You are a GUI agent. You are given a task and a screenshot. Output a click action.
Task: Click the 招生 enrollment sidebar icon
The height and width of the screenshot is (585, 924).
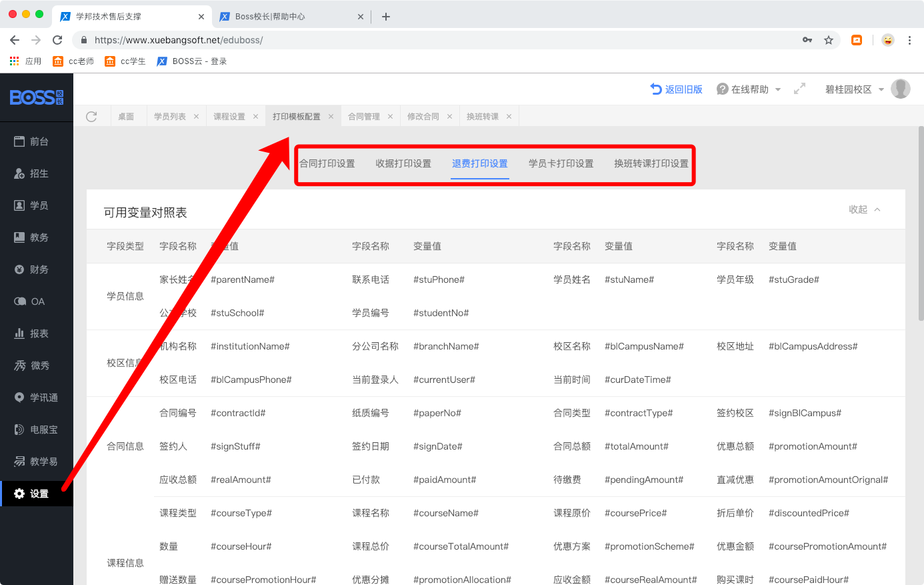[x=19, y=173]
